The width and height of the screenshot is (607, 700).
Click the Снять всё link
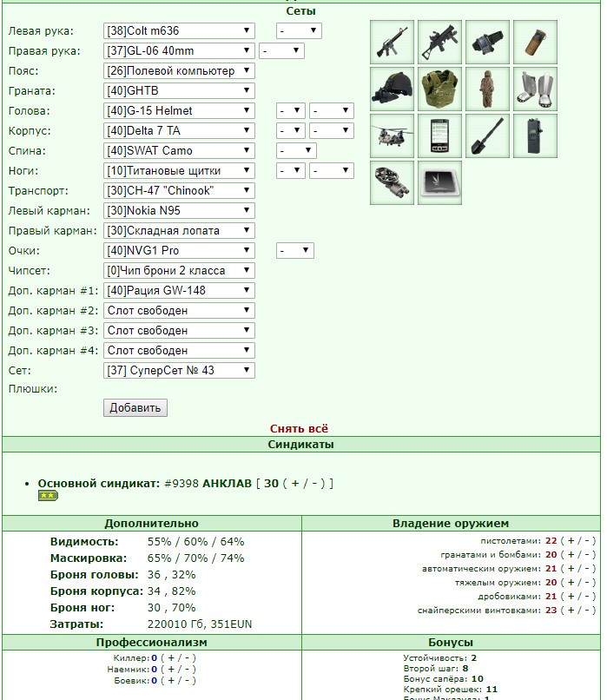click(x=299, y=428)
